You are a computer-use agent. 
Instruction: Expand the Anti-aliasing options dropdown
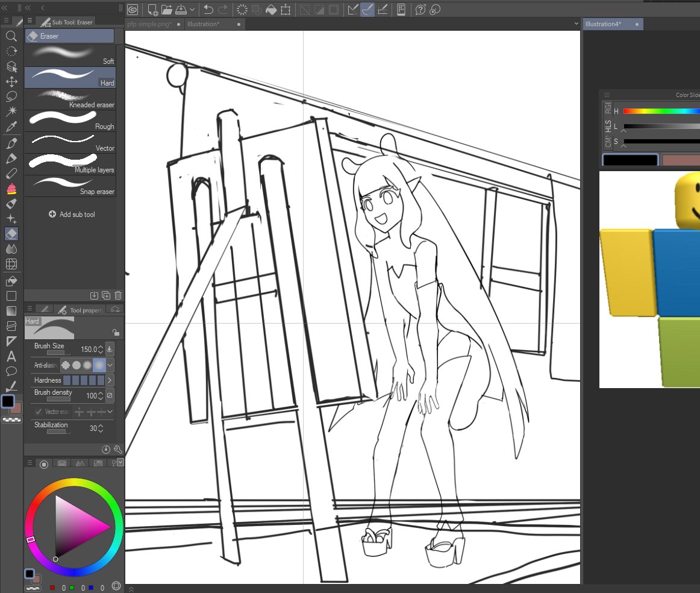point(110,365)
